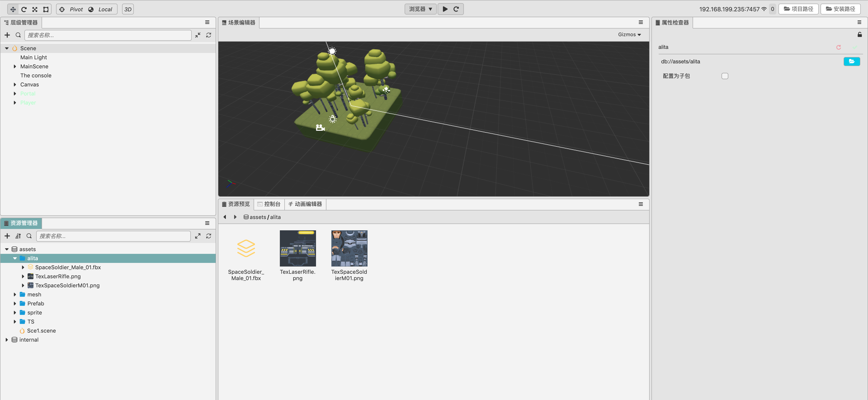Select the move transform tool
The image size is (868, 400).
[x=13, y=9]
